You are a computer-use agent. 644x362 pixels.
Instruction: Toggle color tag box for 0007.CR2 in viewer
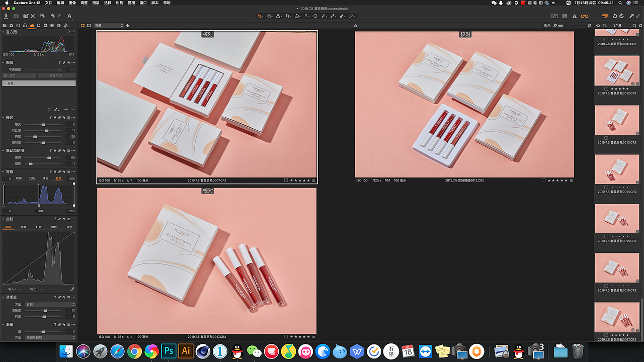pos(286,180)
